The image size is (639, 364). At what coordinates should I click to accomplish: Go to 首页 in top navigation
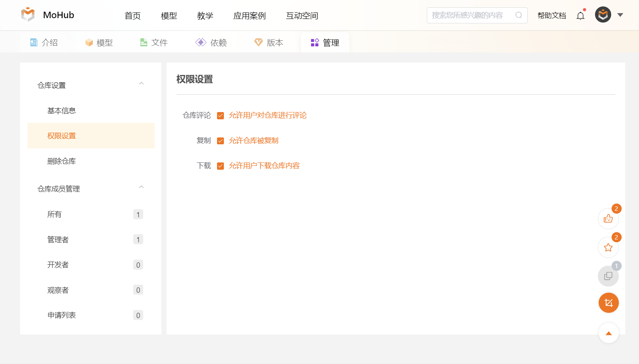click(133, 16)
